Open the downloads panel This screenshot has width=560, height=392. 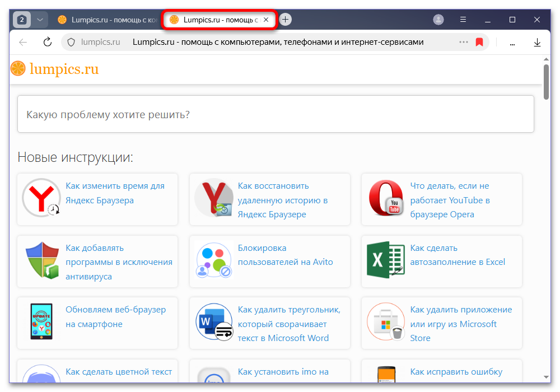pyautogui.click(x=537, y=43)
